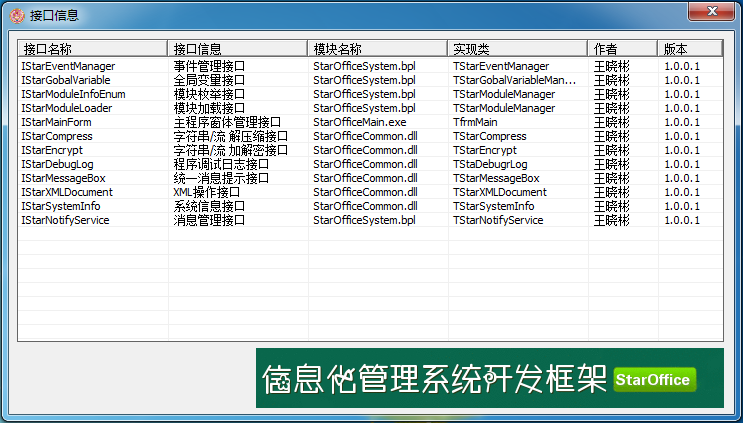Click the 模块名称 column header
Viewport: 743px width, 423px height.
(x=378, y=48)
